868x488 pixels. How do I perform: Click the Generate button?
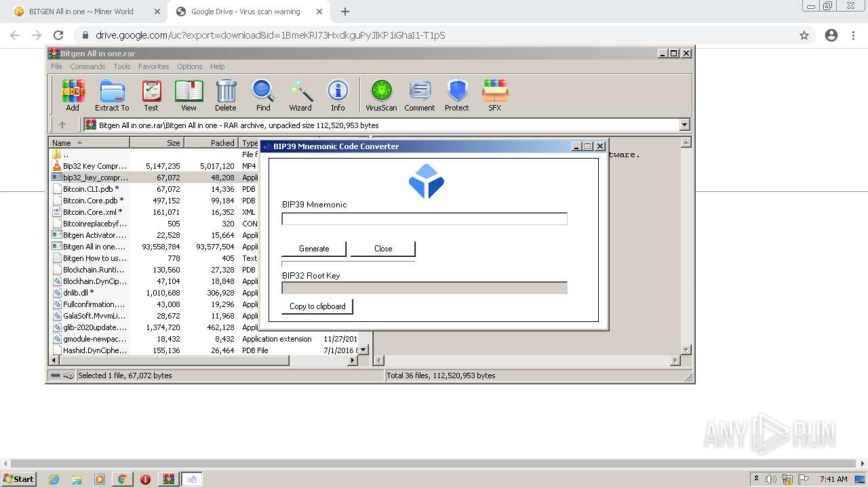(x=314, y=249)
